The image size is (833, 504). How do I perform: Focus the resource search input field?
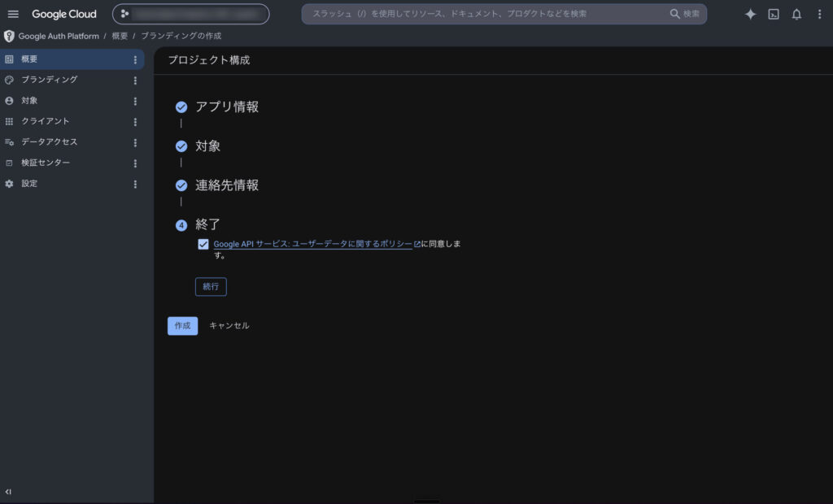click(x=483, y=14)
